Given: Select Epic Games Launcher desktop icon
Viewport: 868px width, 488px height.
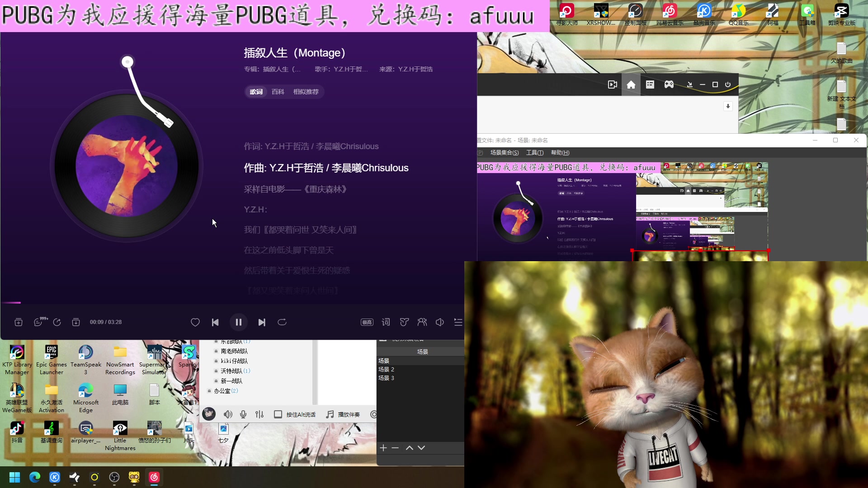Looking at the screenshot, I should tap(52, 360).
